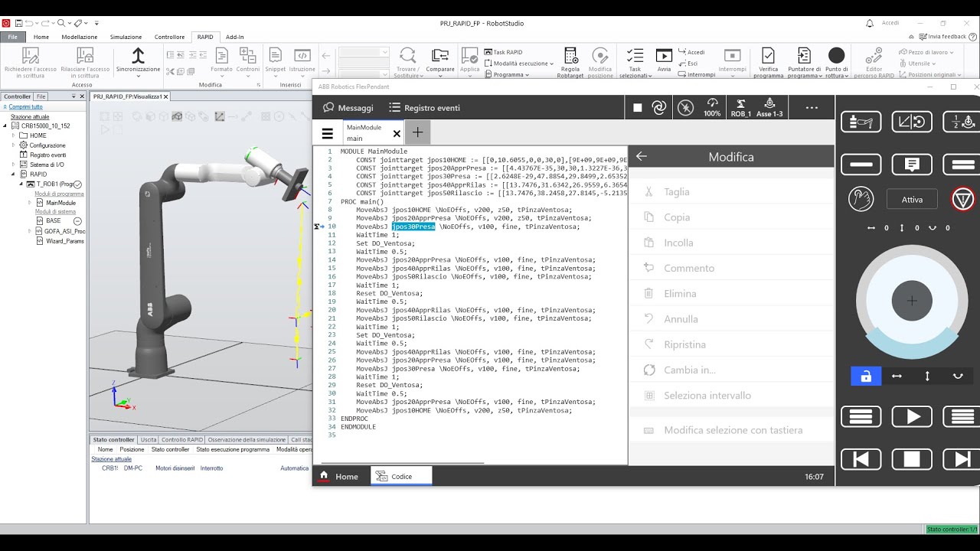Screen dimensions: 980x551
Task: Open the Programma dropdown in ribbon
Action: coord(506,74)
